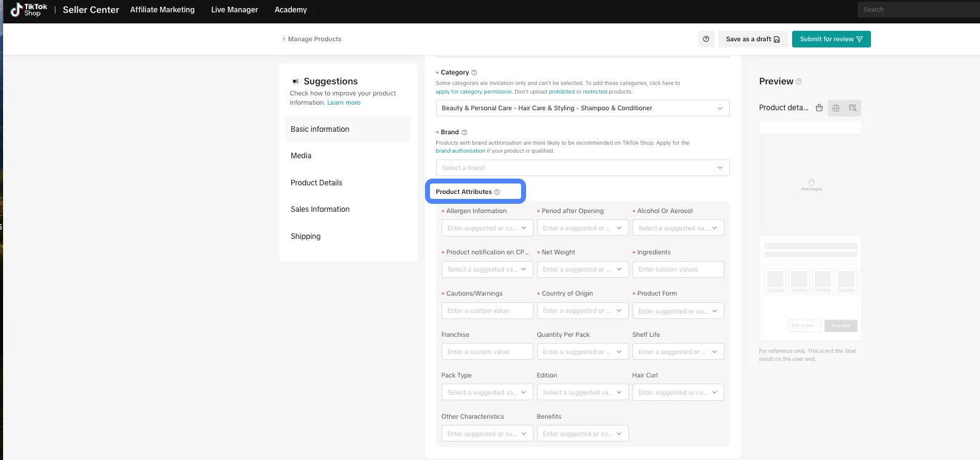
Task: Open the Category dropdown
Action: (582, 108)
